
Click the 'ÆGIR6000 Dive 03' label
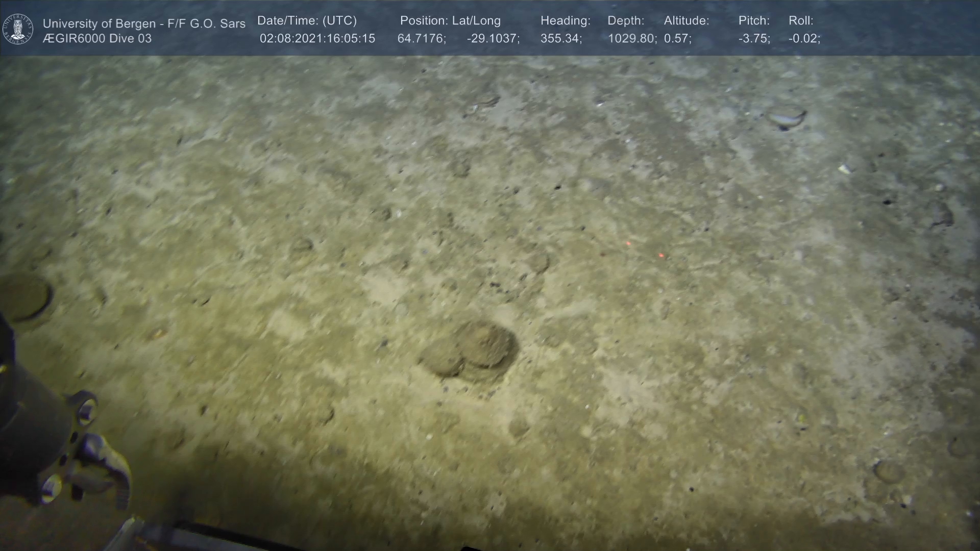[x=97, y=39]
